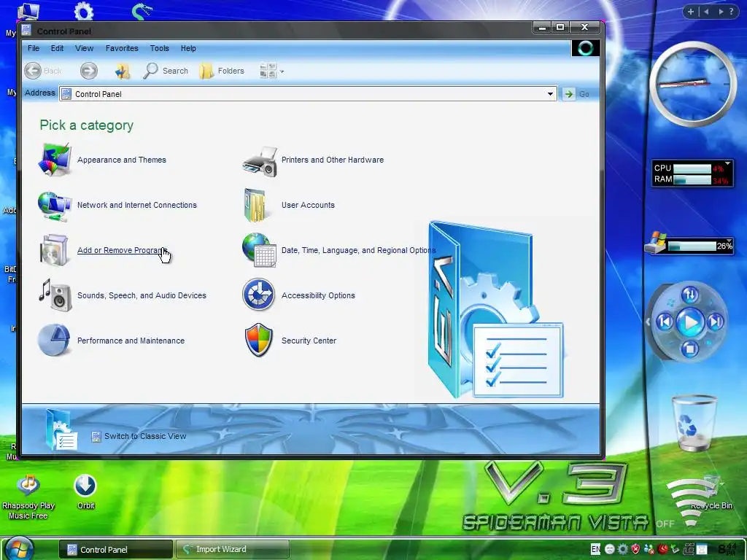
Task: Open the Help menu
Action: (188, 48)
